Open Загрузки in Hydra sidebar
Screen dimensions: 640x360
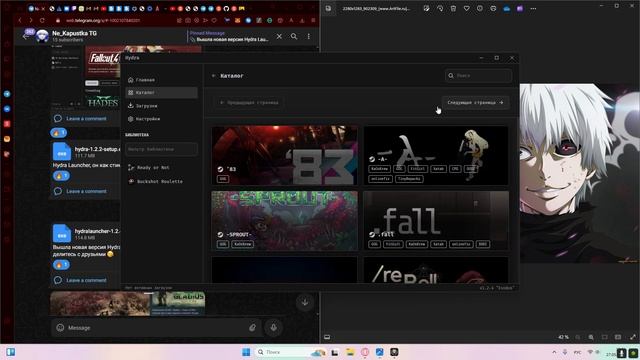click(161, 106)
